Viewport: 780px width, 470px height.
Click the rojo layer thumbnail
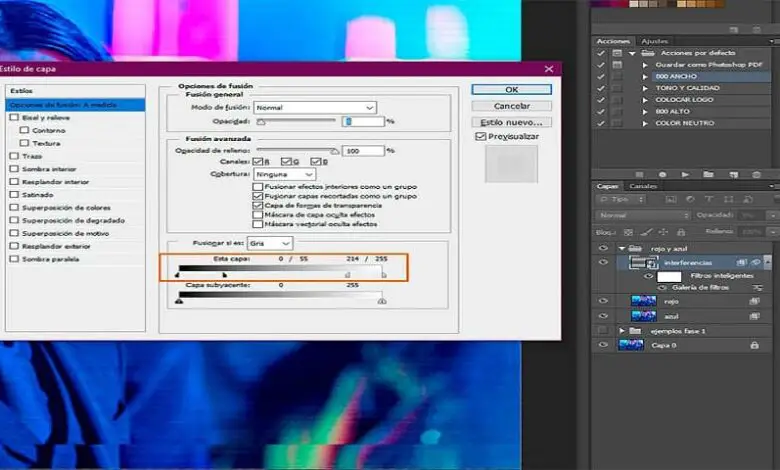(643, 301)
